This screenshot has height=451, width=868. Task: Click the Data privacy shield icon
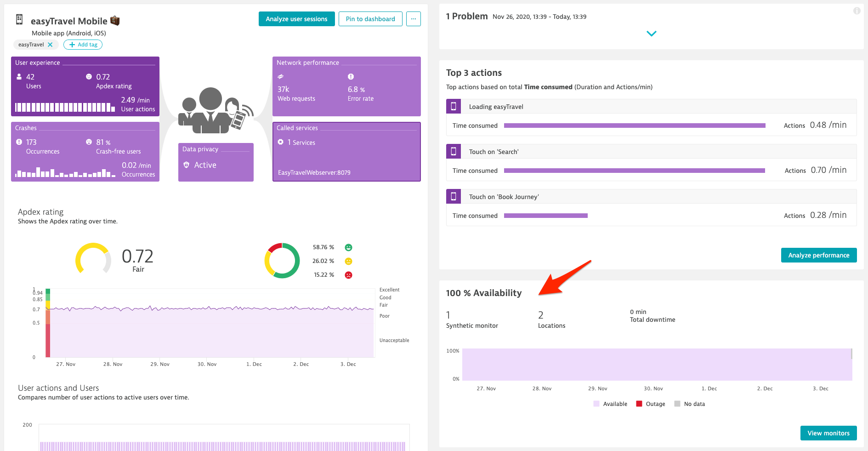click(186, 165)
